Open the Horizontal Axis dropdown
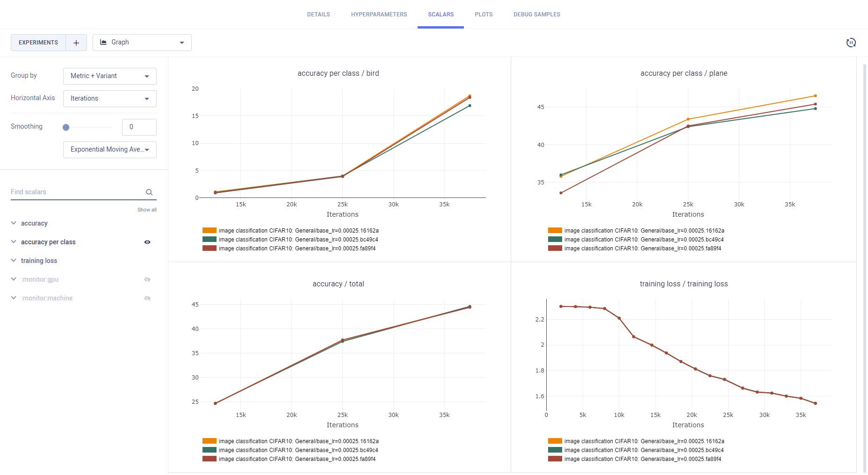868x475 pixels. click(x=109, y=98)
